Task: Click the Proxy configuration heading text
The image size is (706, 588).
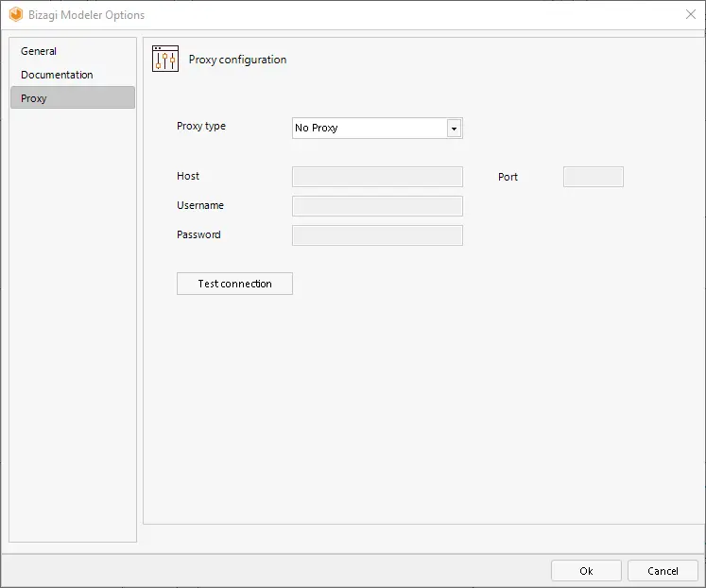Action: 237,60
